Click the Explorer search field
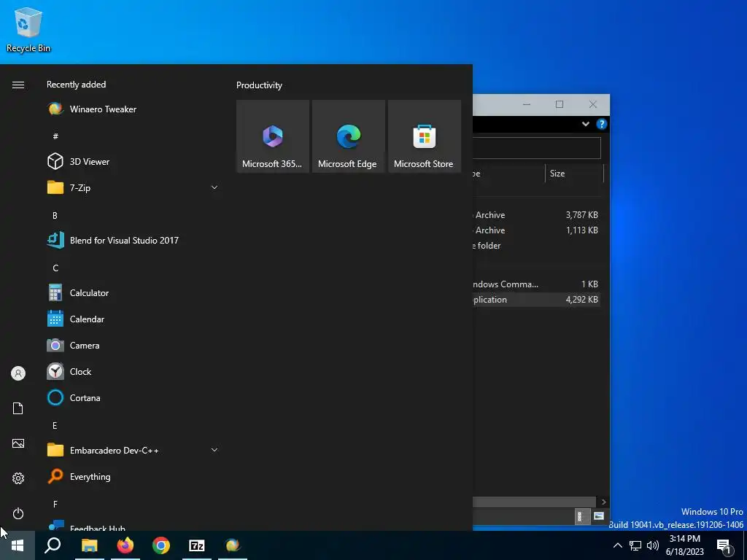747x560 pixels. (x=536, y=148)
